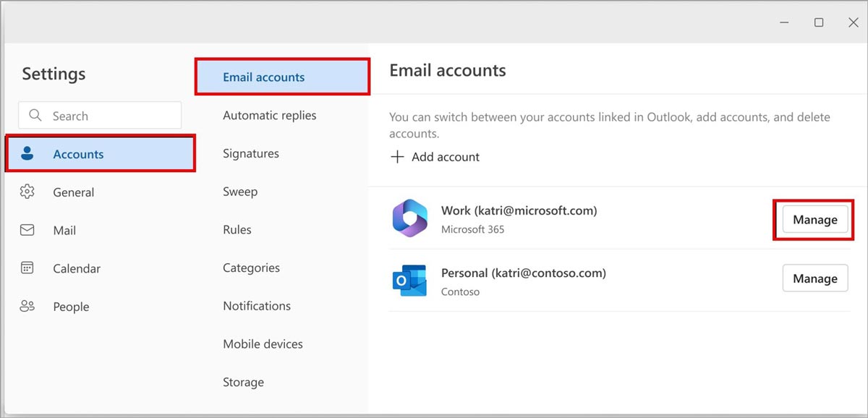Screen dimensions: 868x418
Task: Manage the Work katri@microsoft.com account
Action: (x=814, y=220)
